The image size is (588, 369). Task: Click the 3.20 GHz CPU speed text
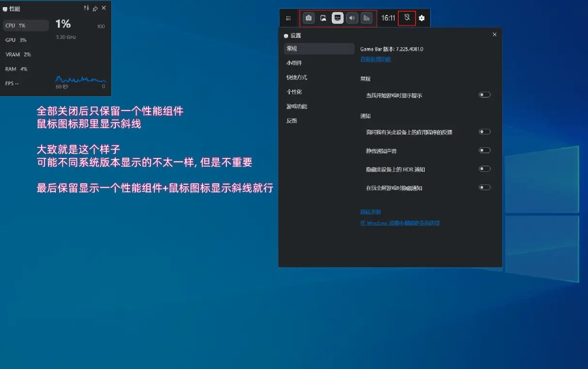click(66, 37)
